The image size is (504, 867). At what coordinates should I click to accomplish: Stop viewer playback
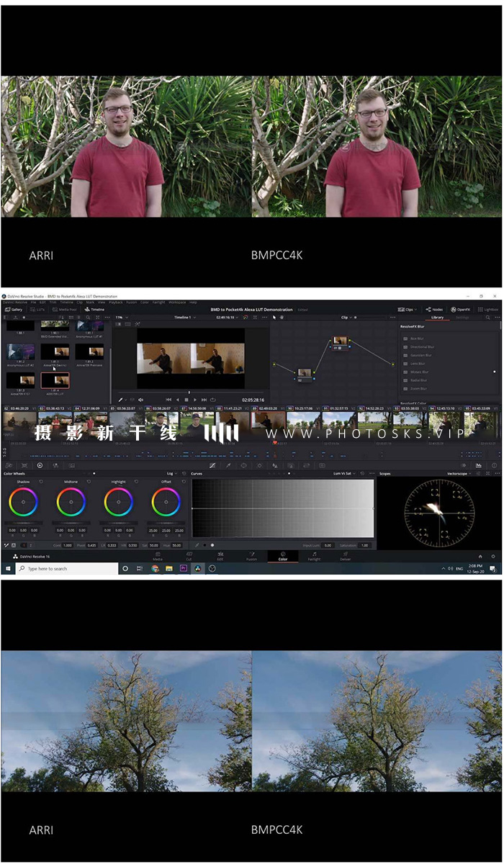186,400
